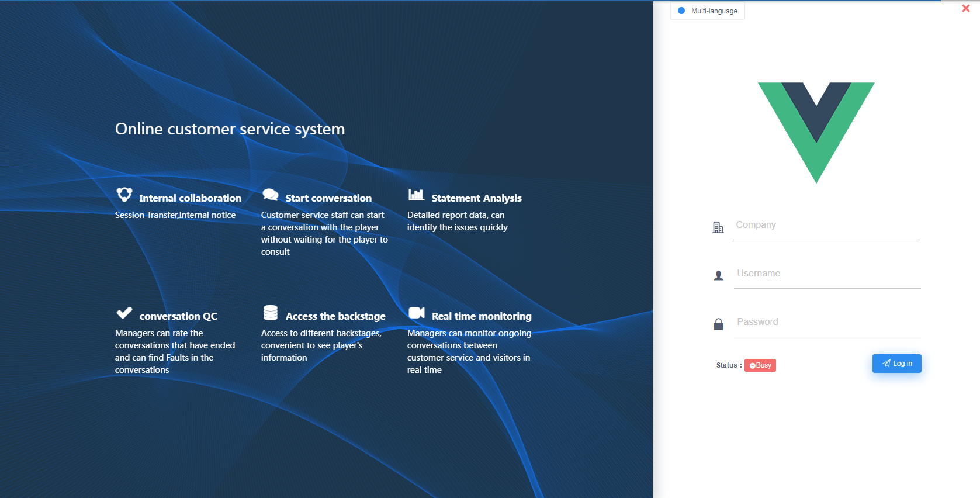Screen dimensions: 980x498
Task: Click the Username person icon
Action: [x=719, y=275]
